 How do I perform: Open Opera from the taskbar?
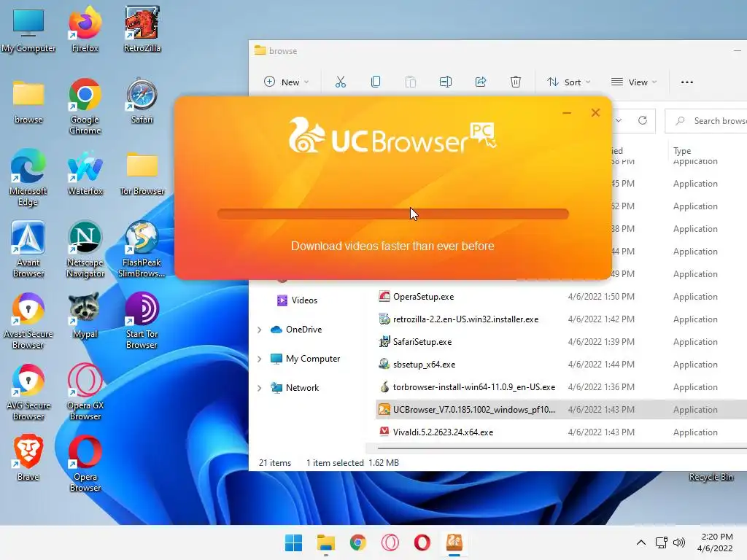422,542
